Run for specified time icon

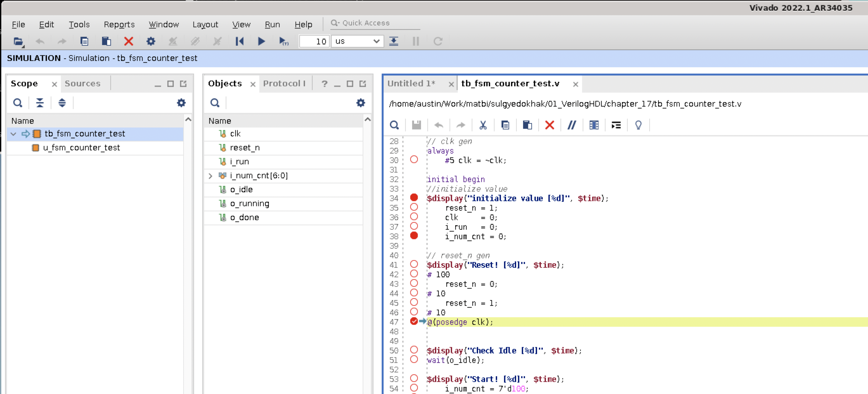(x=284, y=42)
